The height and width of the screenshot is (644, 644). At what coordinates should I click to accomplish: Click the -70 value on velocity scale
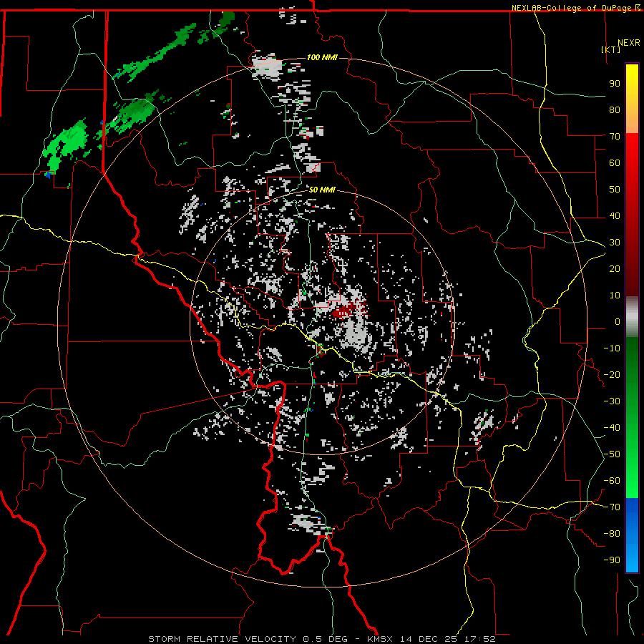pos(612,507)
